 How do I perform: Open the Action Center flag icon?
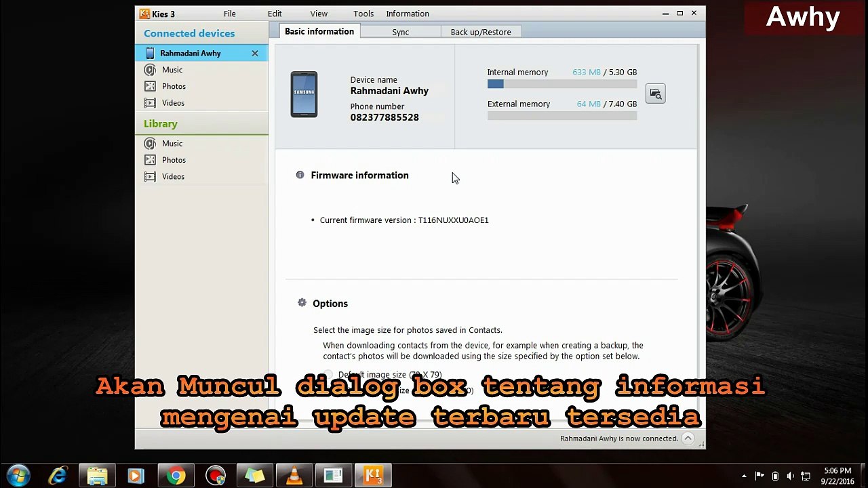coord(759,476)
